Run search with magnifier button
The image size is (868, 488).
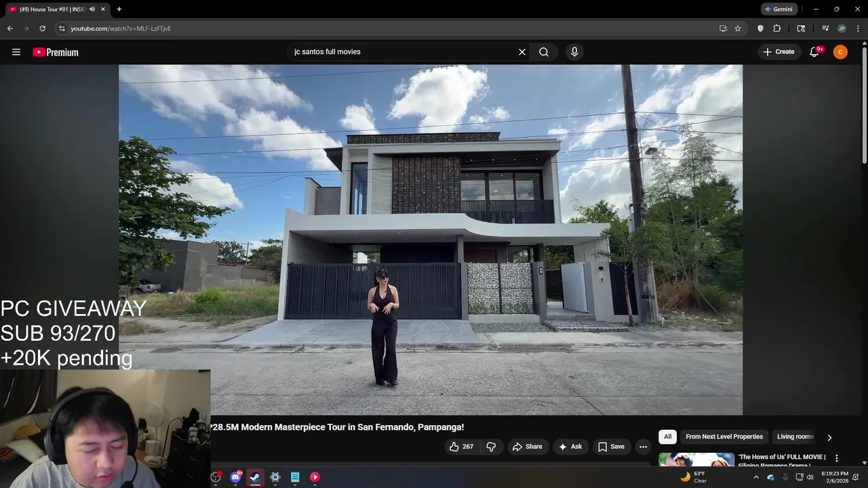coord(544,52)
